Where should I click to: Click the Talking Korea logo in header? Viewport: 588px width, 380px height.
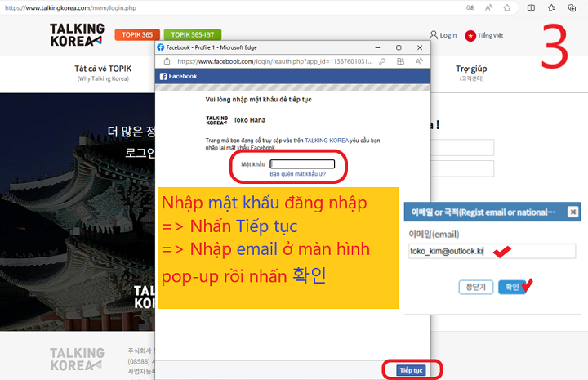tap(78, 35)
